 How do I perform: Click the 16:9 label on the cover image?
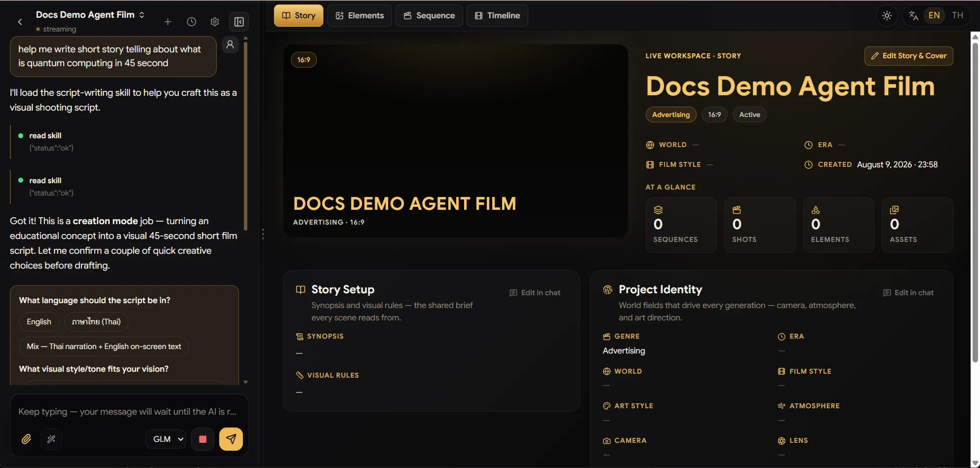304,60
